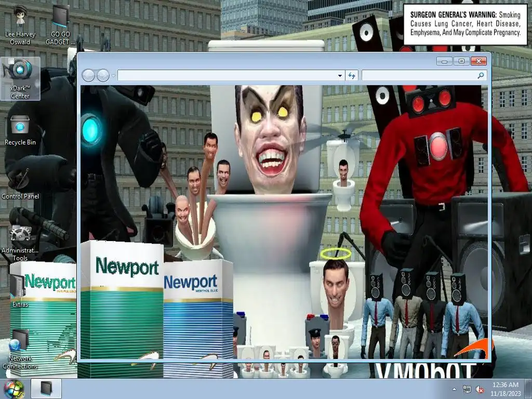Screen dimensions: 532x399
Task: Close the explorer window
Action: (478, 61)
